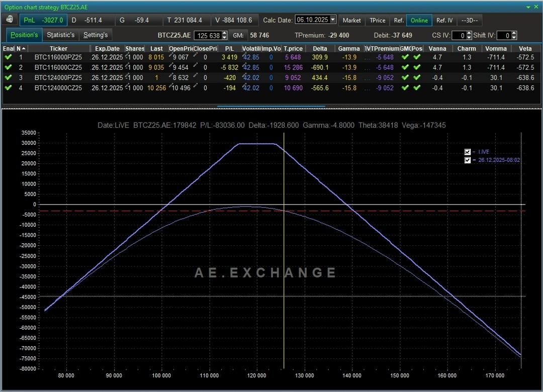Edit volatility pencil for BTC116000PZ25 row
This screenshot has height=392, width=543.
pyautogui.click(x=244, y=55)
